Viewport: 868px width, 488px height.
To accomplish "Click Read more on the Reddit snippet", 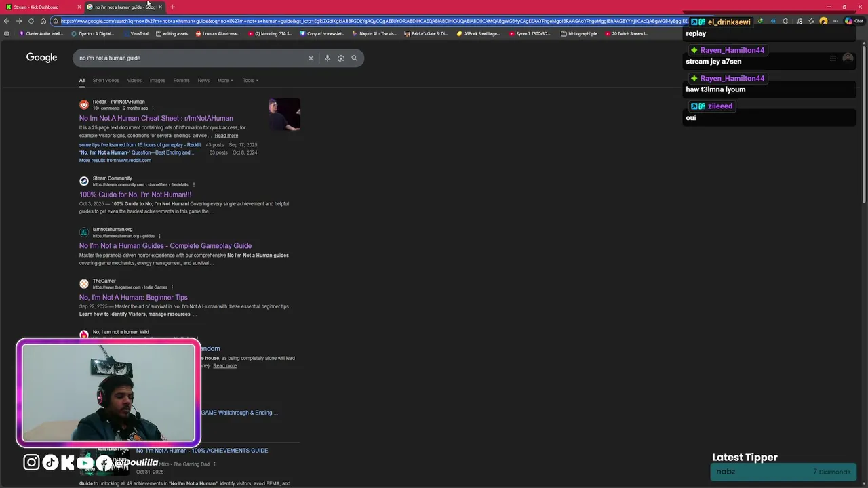I will click(x=226, y=136).
